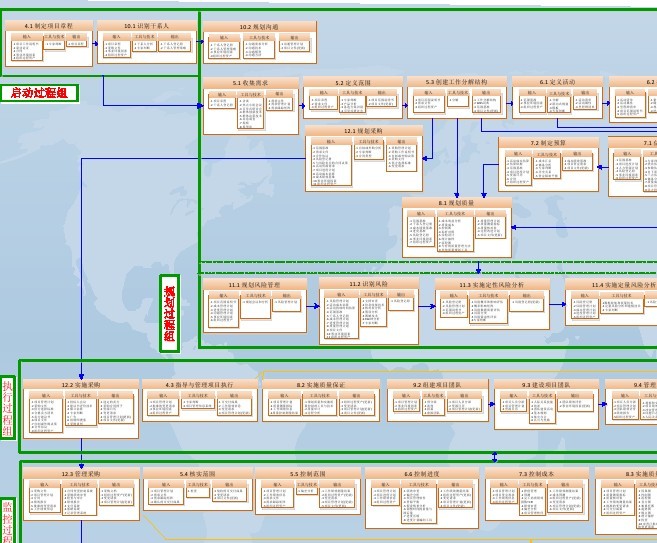Viewport: 657px width, 543px height.
Task: Click the 5.2 定义范围 process box
Action: 353,98
